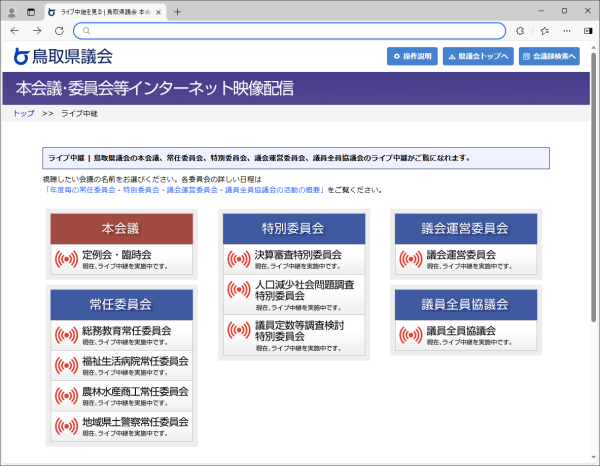Open 農林水産商工常任委員会 live stream title
This screenshot has height=466, width=600.
point(135,392)
